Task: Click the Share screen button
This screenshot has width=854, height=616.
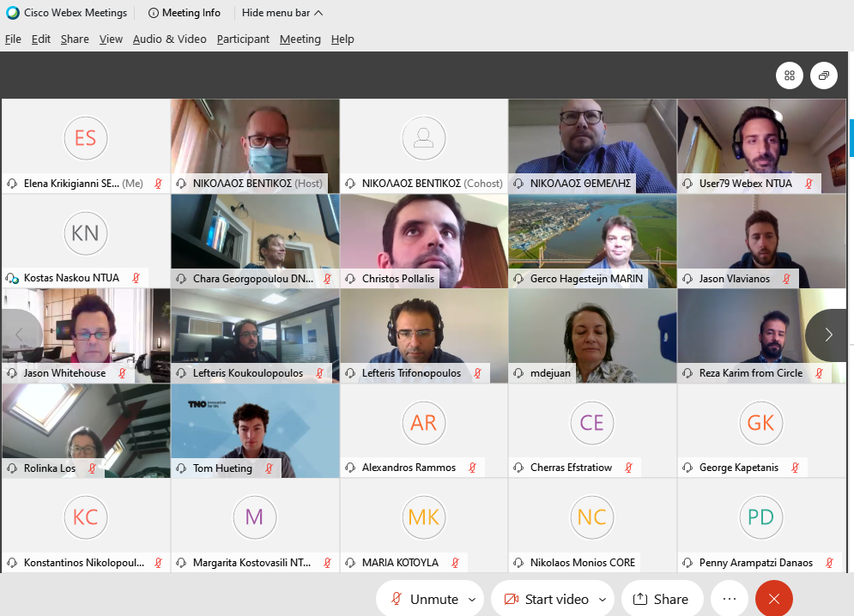Action: [661, 599]
